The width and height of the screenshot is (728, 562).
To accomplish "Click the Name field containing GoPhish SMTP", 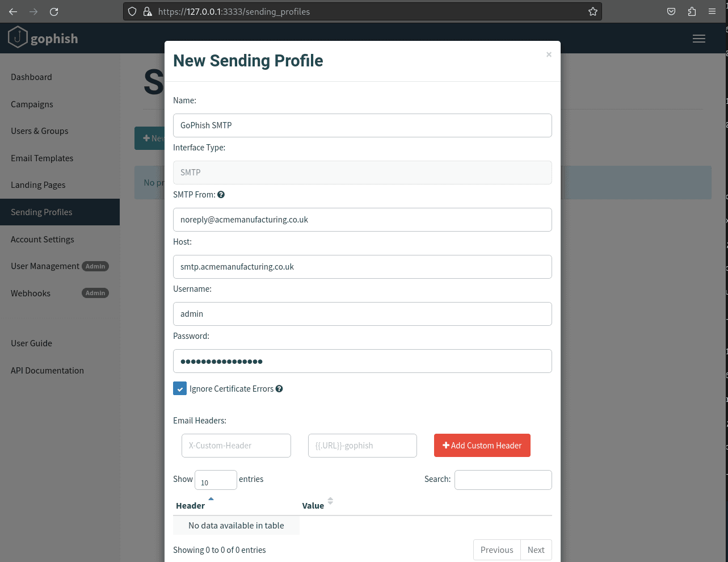I will coord(363,125).
